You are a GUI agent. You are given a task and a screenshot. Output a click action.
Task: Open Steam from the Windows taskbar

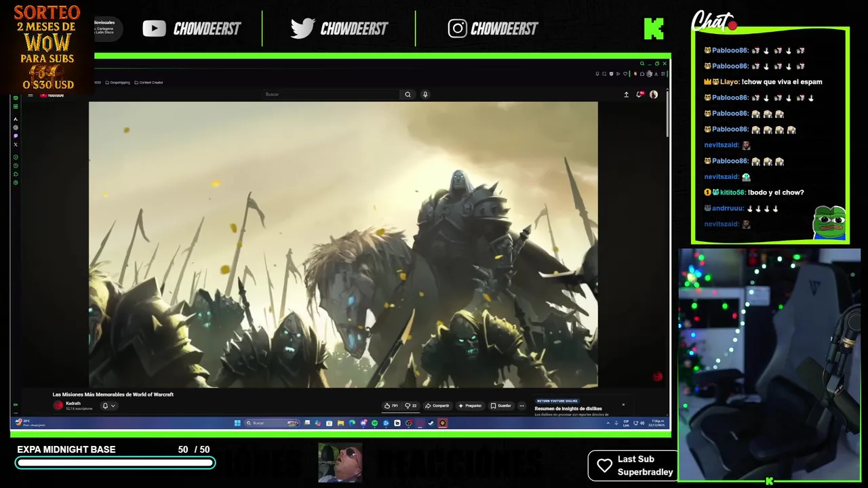[431, 423]
